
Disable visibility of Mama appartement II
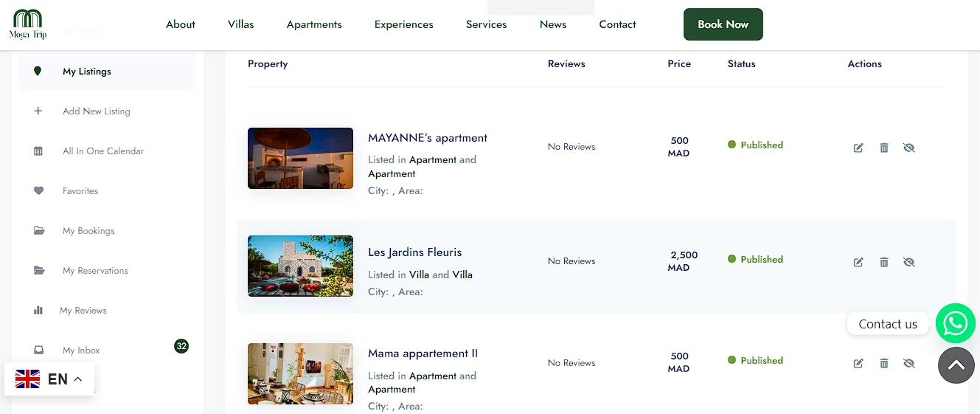click(908, 363)
